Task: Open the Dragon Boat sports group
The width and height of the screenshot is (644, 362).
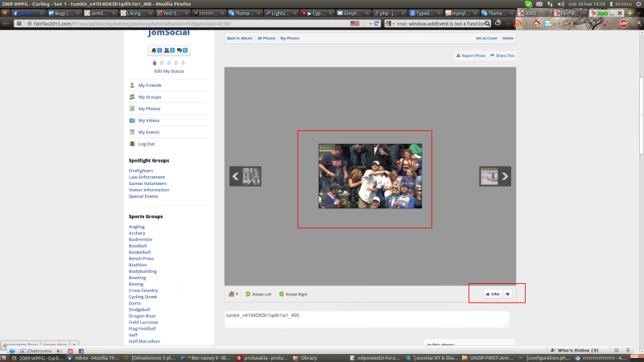Action: coord(142,316)
